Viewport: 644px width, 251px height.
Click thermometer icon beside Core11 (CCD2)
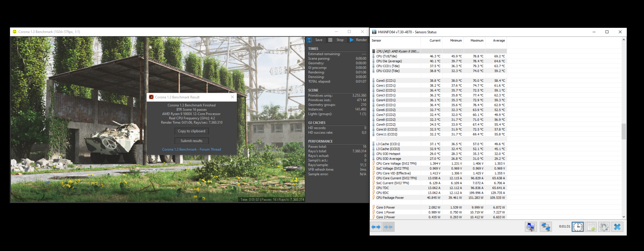[373, 134]
